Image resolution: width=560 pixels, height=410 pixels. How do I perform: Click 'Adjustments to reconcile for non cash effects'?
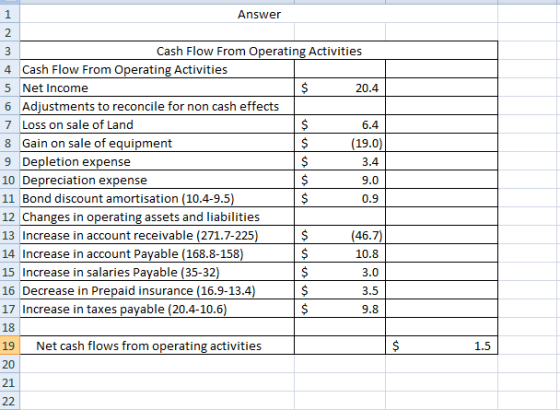pos(157,106)
